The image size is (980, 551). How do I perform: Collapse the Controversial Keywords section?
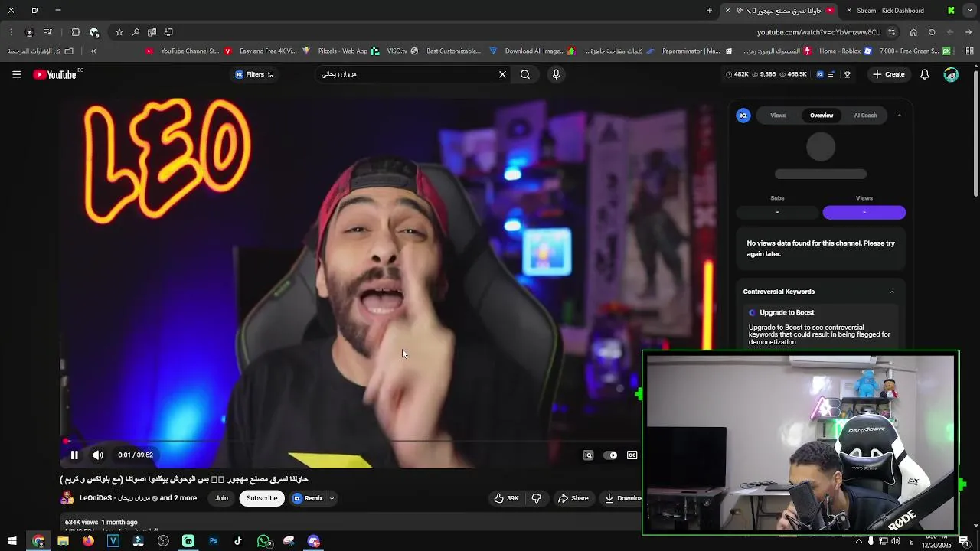892,292
